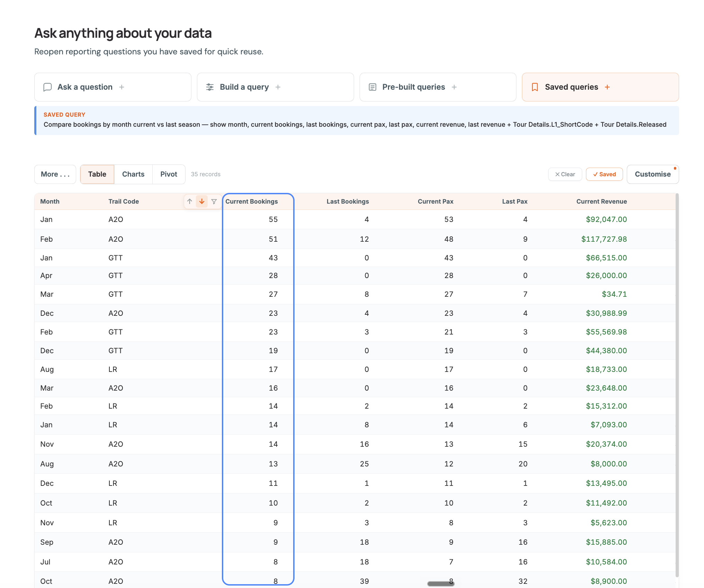Viewport: 704px width, 588px height.
Task: Open the More . . . menu
Action: coord(55,174)
